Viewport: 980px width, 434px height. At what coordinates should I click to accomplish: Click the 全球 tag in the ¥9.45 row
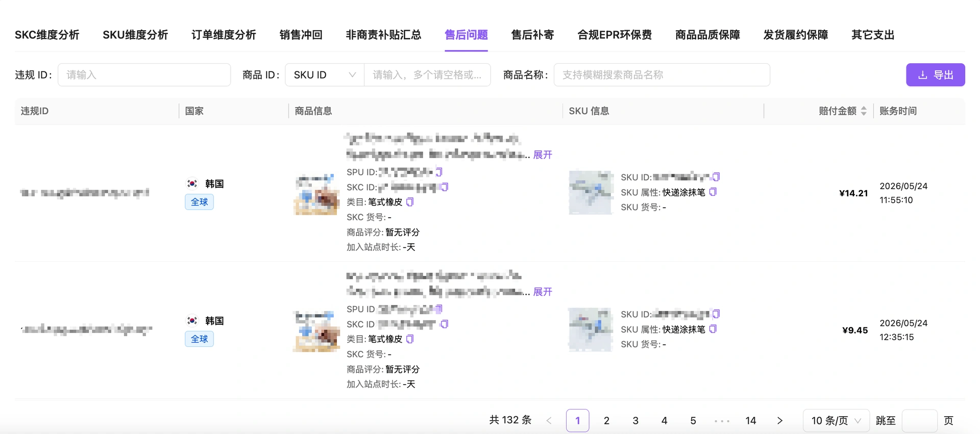(200, 339)
